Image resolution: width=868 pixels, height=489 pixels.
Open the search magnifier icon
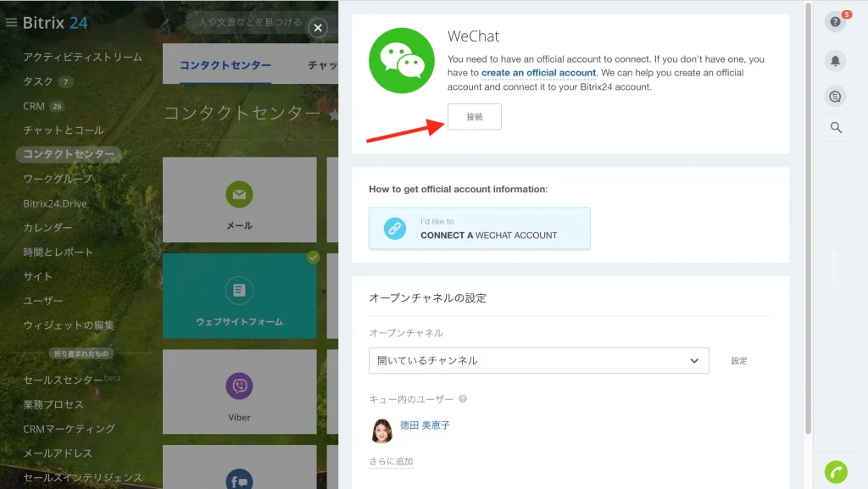coord(835,127)
